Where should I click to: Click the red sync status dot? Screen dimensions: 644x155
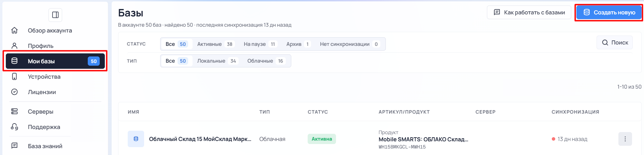click(554, 139)
